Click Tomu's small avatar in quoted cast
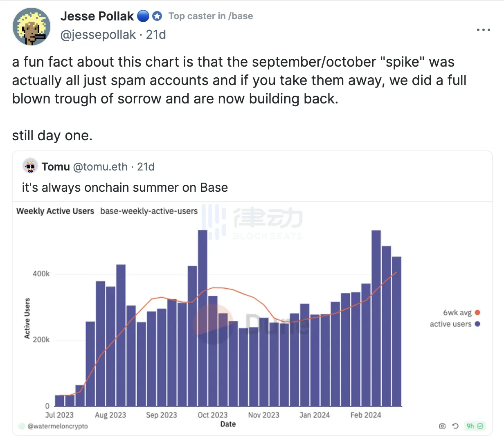The image size is (504, 444). (x=30, y=166)
